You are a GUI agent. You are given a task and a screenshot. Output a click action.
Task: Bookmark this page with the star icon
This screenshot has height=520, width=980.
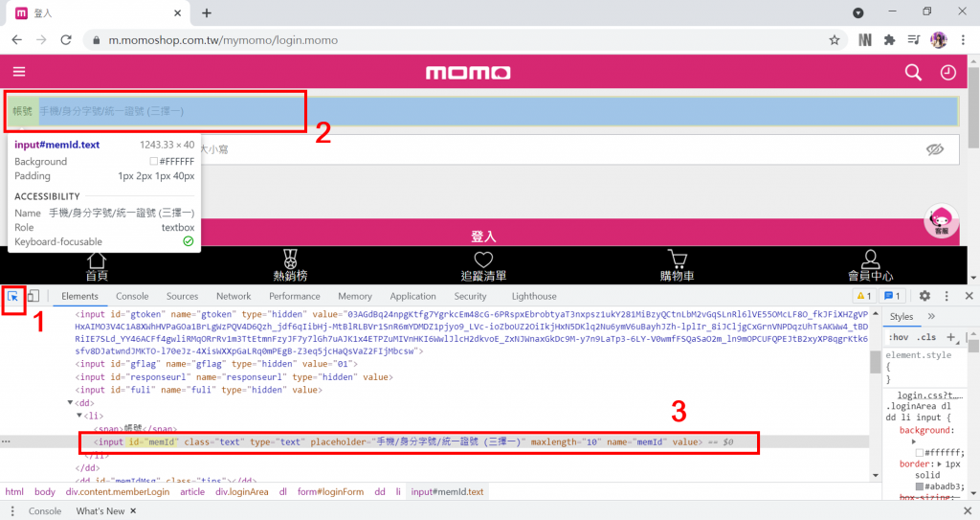tap(835, 40)
